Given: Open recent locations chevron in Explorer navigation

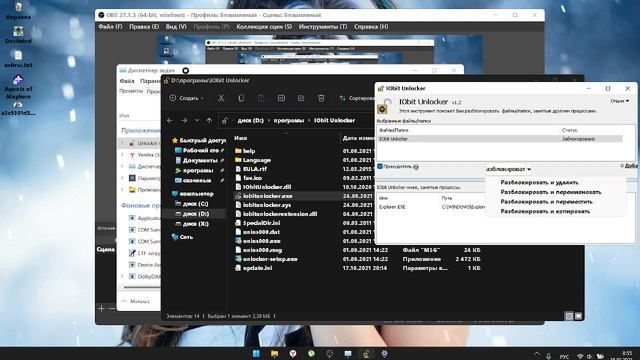Looking at the screenshot, I should (x=197, y=120).
